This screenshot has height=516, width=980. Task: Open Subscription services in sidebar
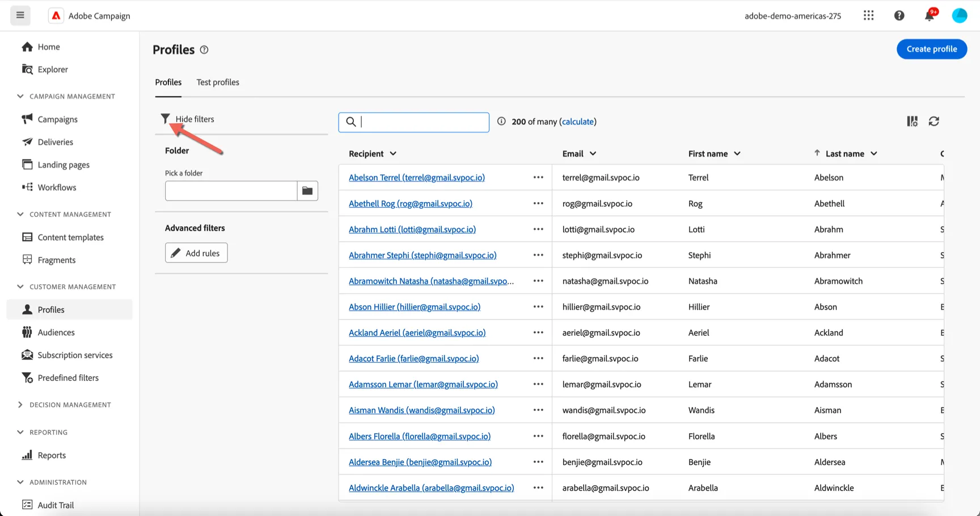(x=75, y=355)
